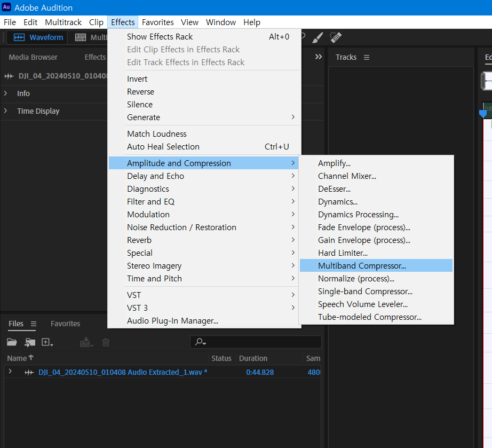Open the Delay and Echo submenu
Image resolution: width=492 pixels, height=448 pixels.
[204, 176]
